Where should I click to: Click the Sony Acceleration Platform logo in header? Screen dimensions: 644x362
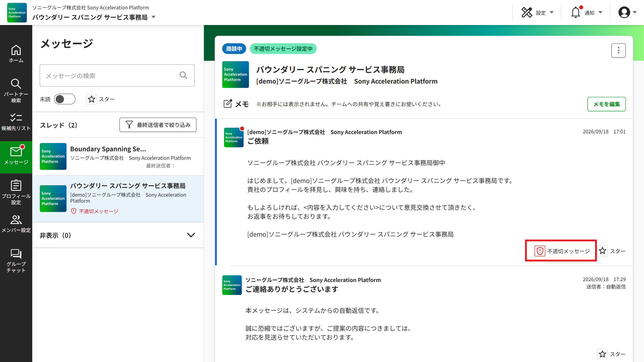pos(17,13)
